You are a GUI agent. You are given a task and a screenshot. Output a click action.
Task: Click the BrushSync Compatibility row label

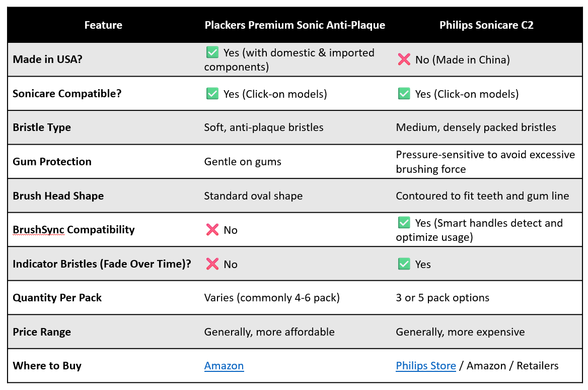click(73, 230)
